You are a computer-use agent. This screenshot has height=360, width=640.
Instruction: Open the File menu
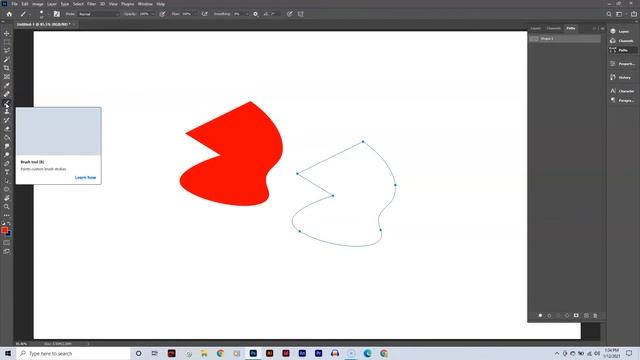click(x=14, y=4)
